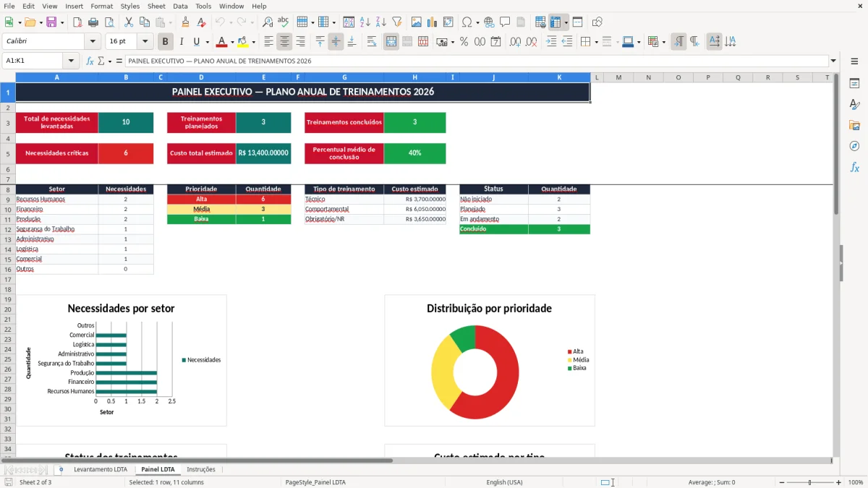Click the AutoFilter funnel icon

(396, 22)
